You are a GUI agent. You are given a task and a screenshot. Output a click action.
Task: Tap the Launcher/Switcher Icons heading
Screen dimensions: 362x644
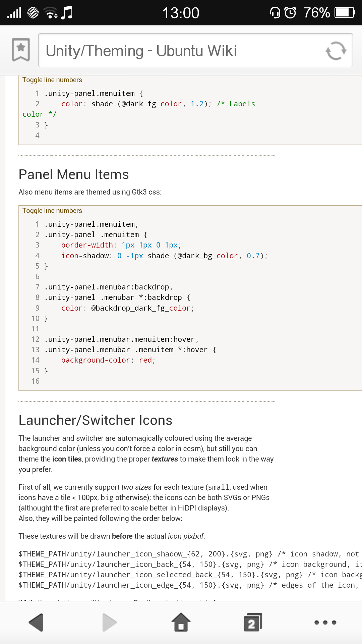[96, 421]
